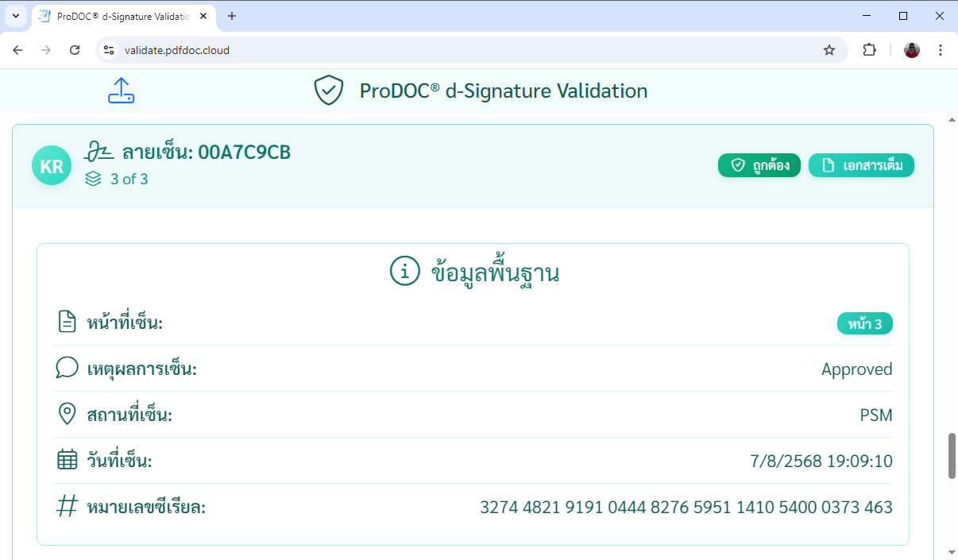
Task: Click the serial number starting 3274 4821
Action: pos(686,507)
